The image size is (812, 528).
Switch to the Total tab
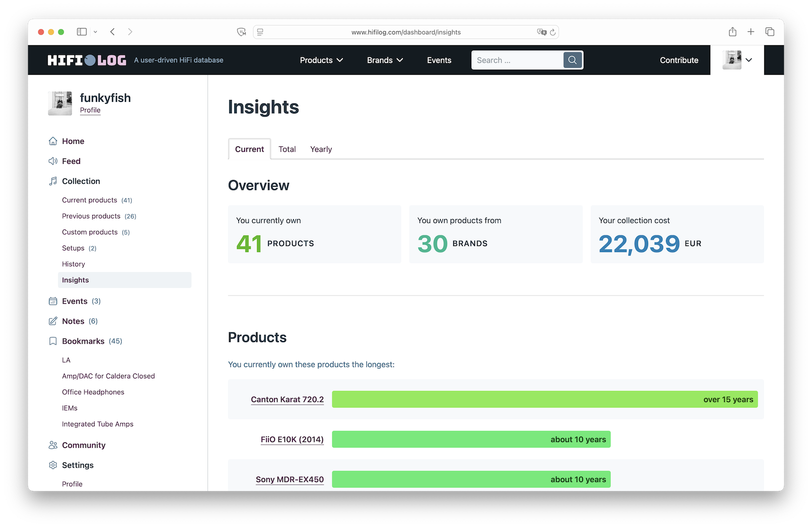pyautogui.click(x=287, y=149)
